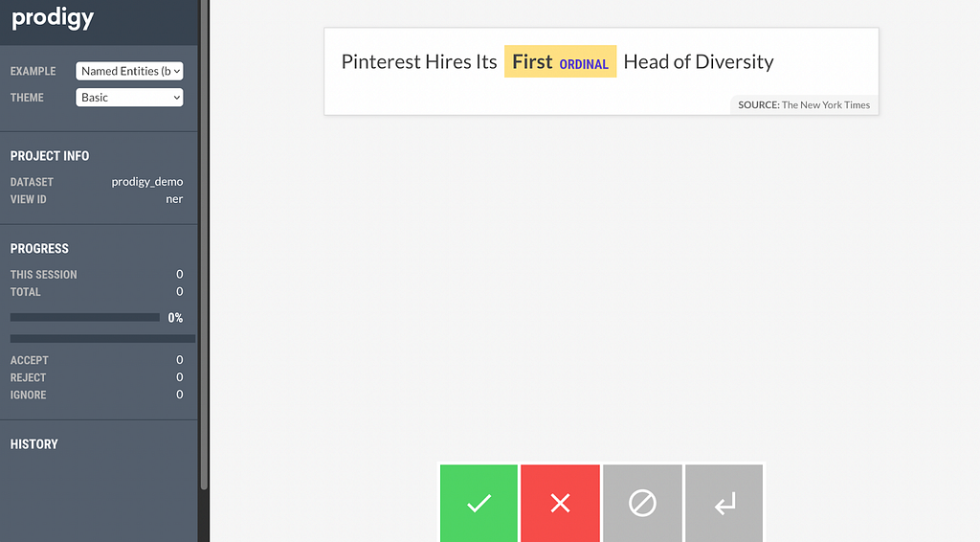The image size is (980, 542).
Task: Click the prodigy_demo dataset name
Action: [x=147, y=182]
